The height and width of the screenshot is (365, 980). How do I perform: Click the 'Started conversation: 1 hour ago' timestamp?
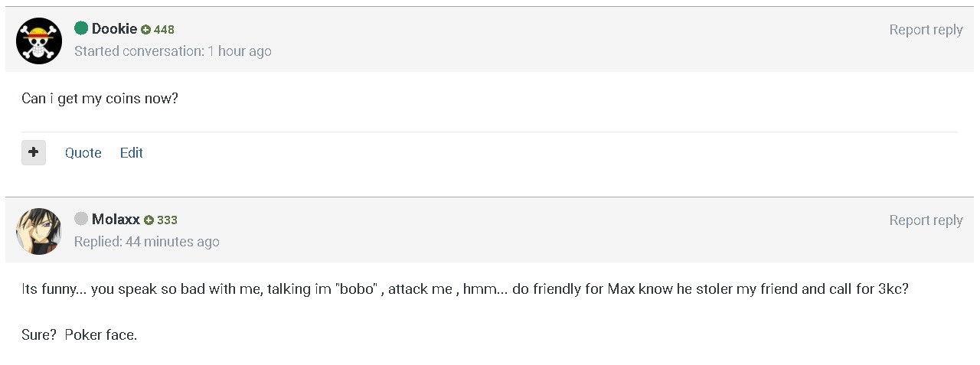173,51
